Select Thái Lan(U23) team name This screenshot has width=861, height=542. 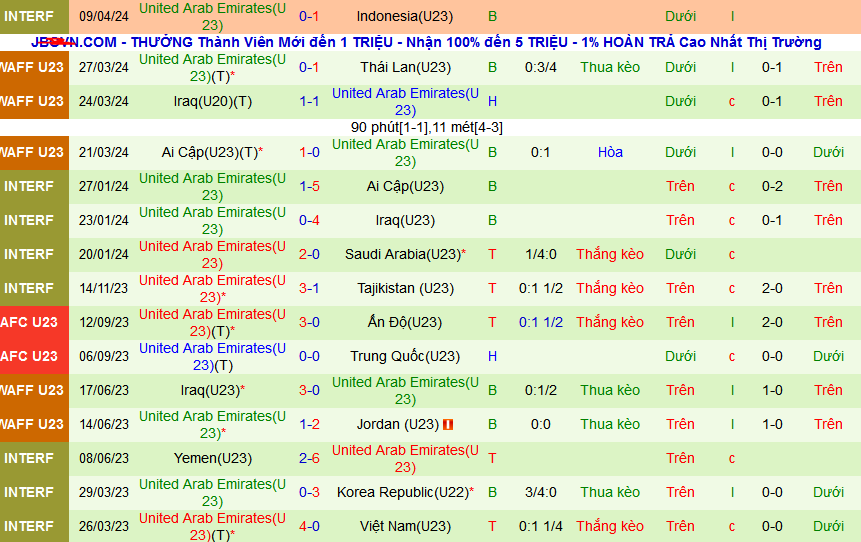pos(405,67)
